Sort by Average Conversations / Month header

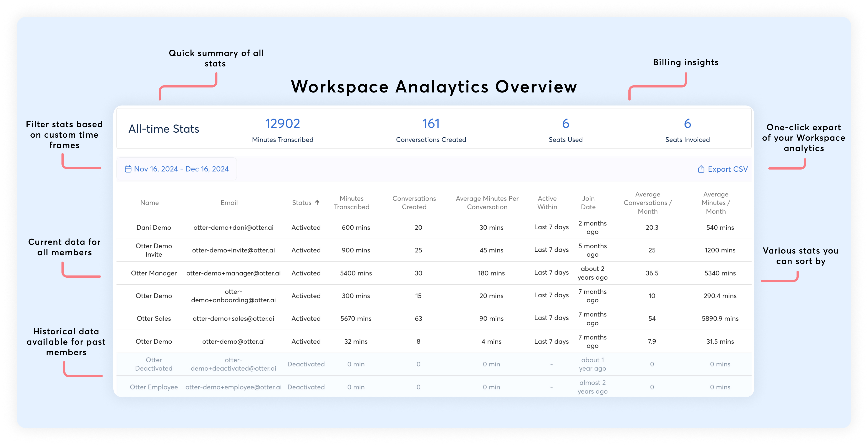point(647,203)
